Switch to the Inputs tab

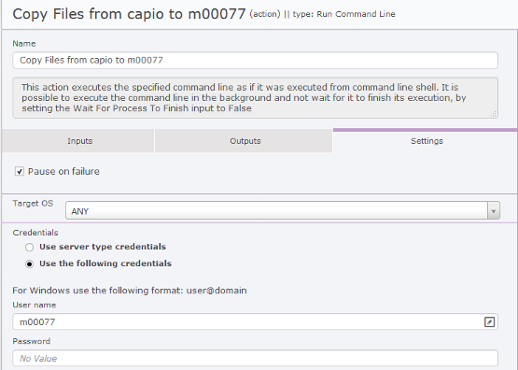[78, 141]
